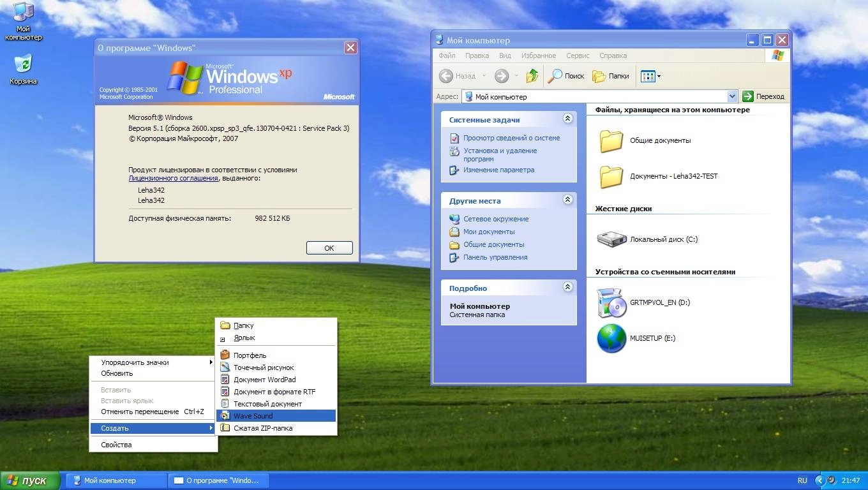Click the system tray expand arrow
This screenshot has width=868, height=490.
coord(820,480)
